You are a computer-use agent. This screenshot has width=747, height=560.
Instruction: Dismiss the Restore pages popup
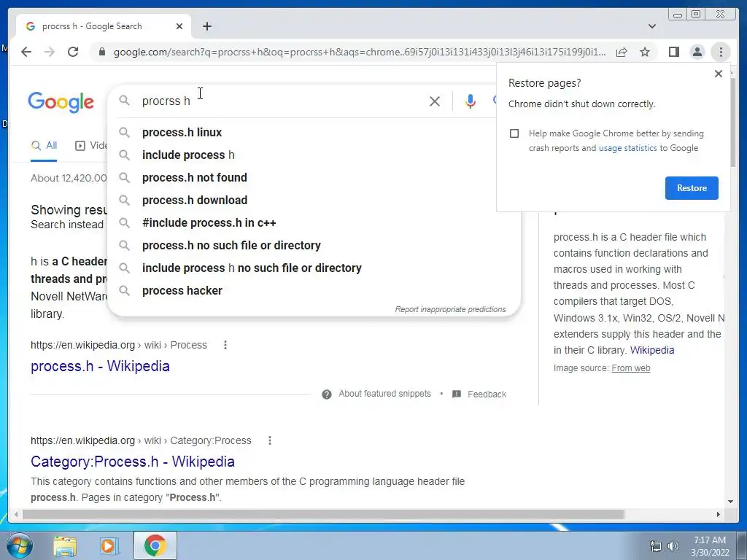pos(719,74)
